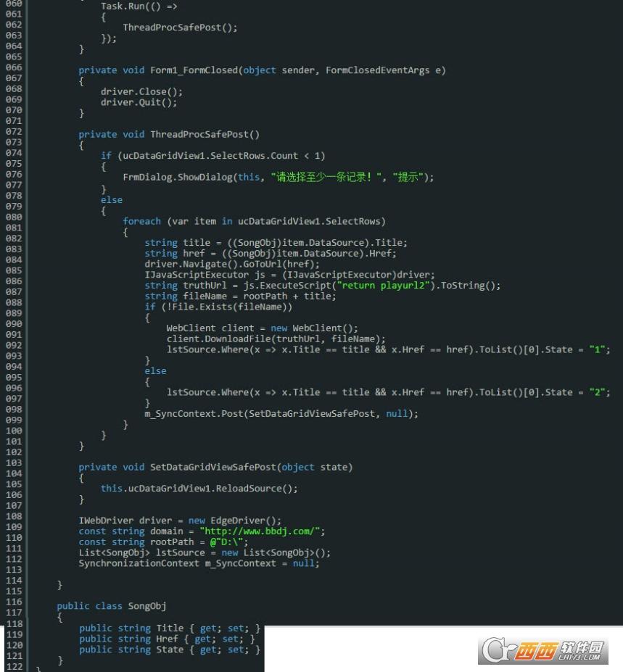623x672 pixels.
Task: Click the "http://www.bbdj.com/" domain string
Action: click(x=260, y=531)
